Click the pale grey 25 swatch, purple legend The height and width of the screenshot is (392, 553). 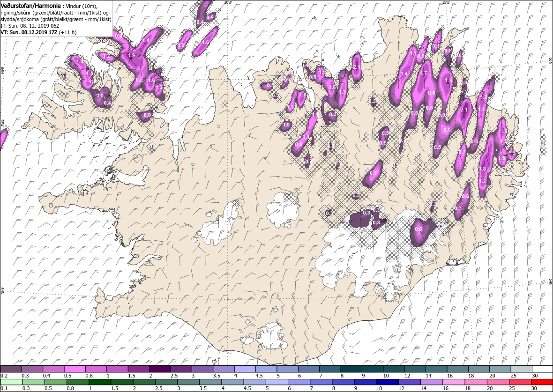(521, 369)
